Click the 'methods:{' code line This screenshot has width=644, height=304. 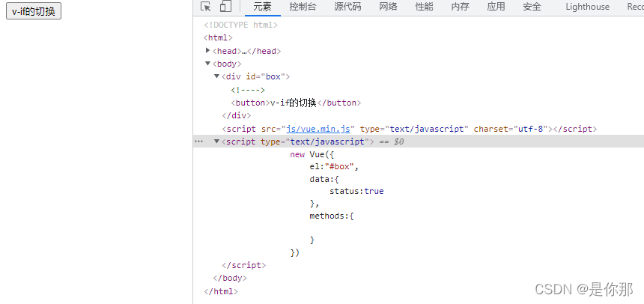[332, 216]
